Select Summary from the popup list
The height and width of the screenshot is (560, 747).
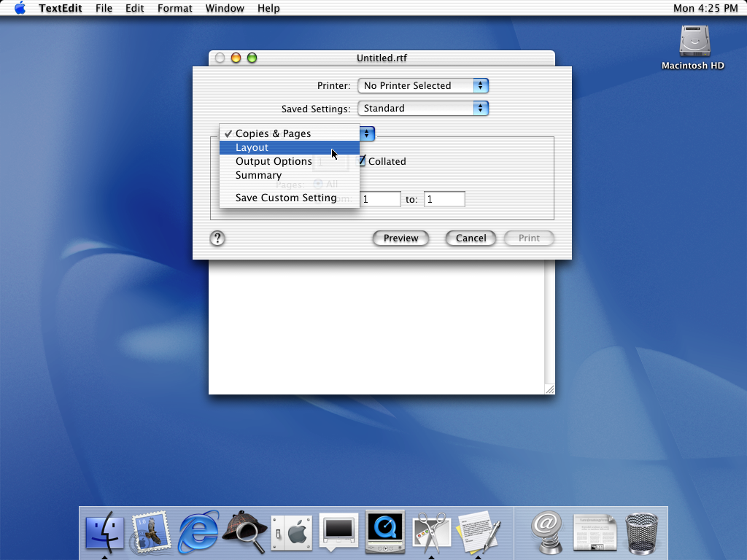pyautogui.click(x=258, y=175)
